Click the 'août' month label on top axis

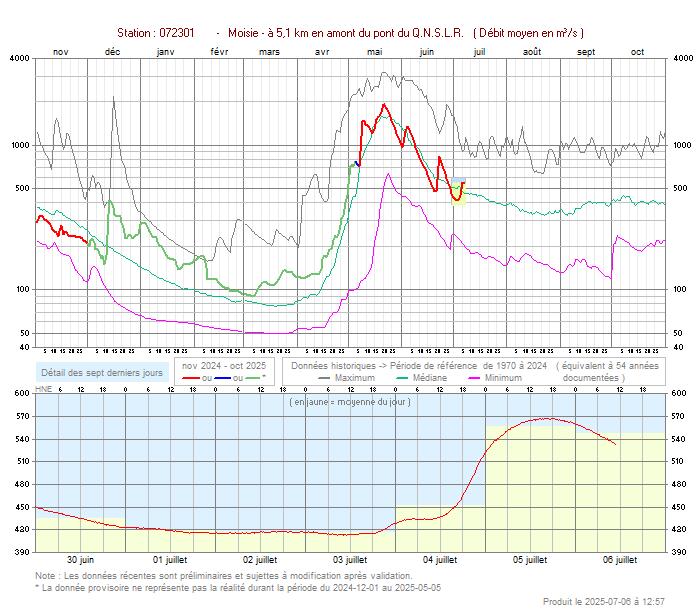pyautogui.click(x=532, y=52)
